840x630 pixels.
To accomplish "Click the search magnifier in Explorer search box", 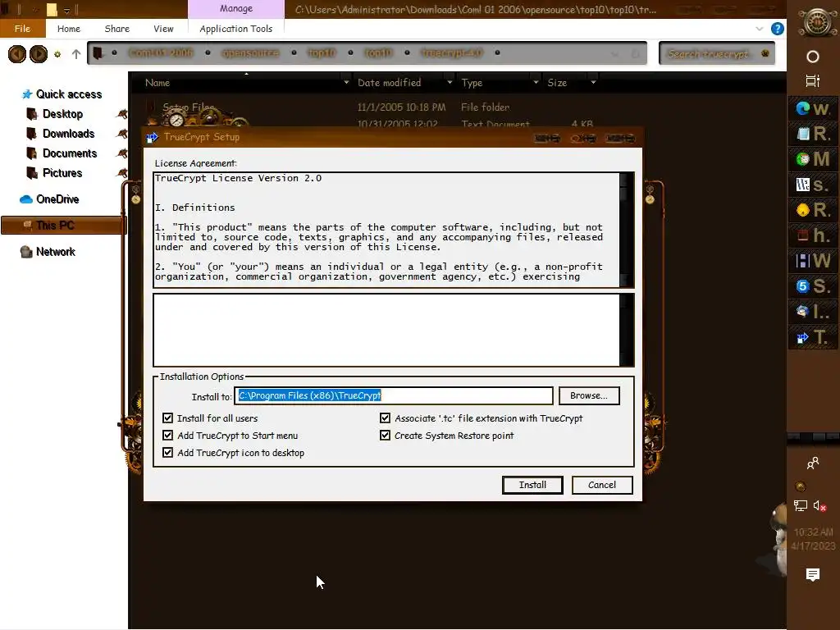I will [x=765, y=53].
